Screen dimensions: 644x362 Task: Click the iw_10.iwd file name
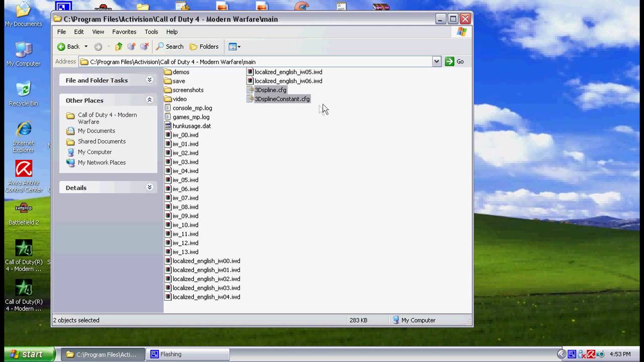[185, 225]
